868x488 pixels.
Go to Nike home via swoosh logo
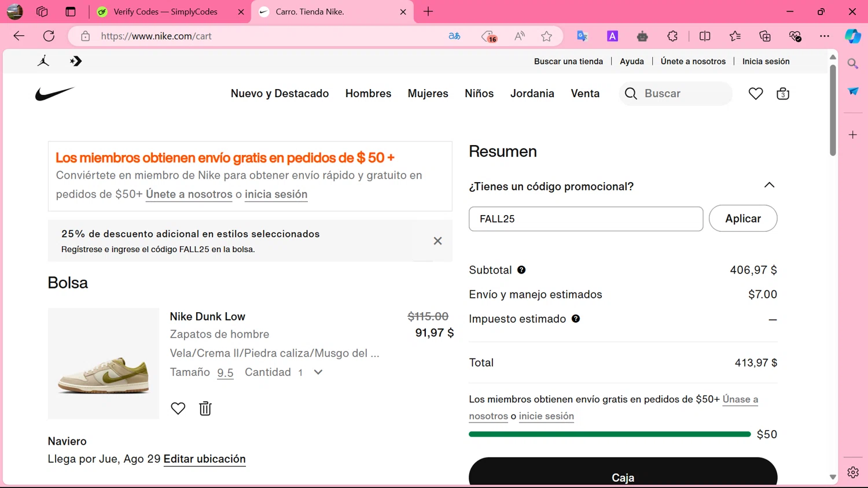pyautogui.click(x=55, y=94)
